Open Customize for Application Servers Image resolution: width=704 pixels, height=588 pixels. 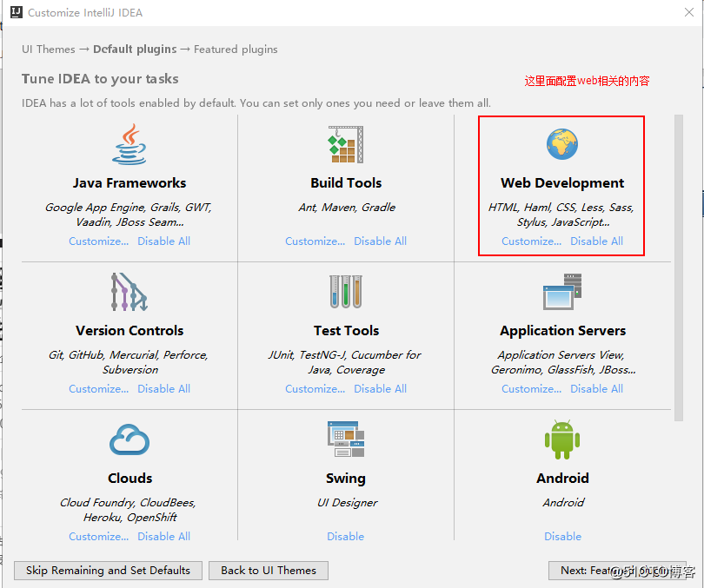click(532, 388)
